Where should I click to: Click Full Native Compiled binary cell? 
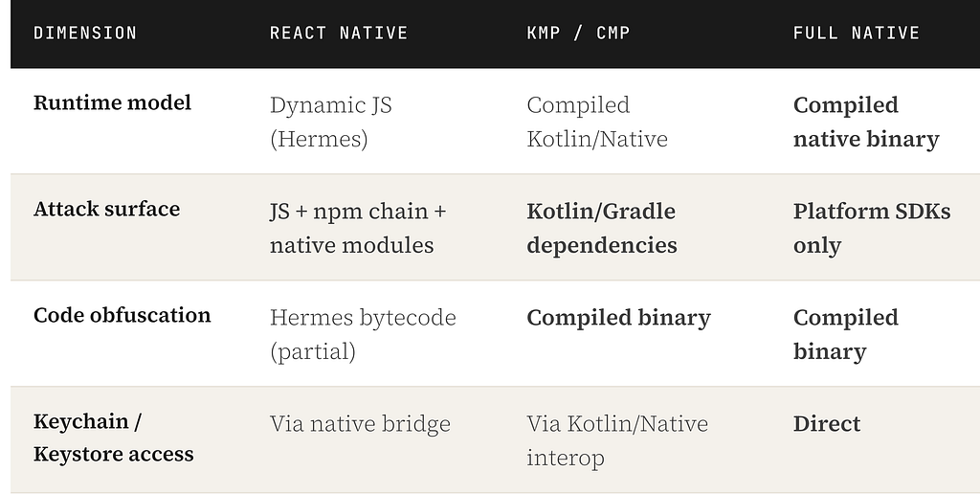[x=846, y=334]
